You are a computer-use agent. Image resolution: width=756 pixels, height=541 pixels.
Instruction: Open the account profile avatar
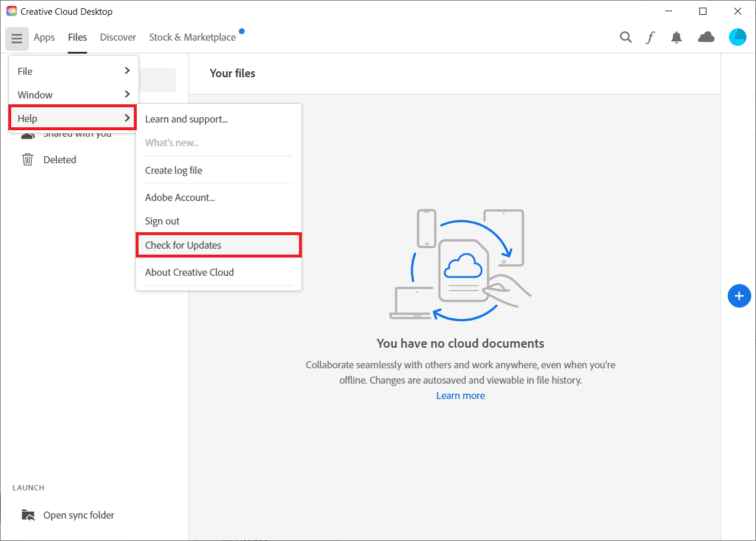[737, 38]
